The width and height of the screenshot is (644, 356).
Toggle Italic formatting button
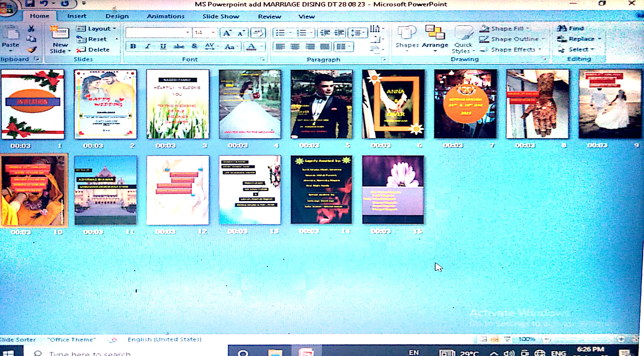click(x=148, y=46)
